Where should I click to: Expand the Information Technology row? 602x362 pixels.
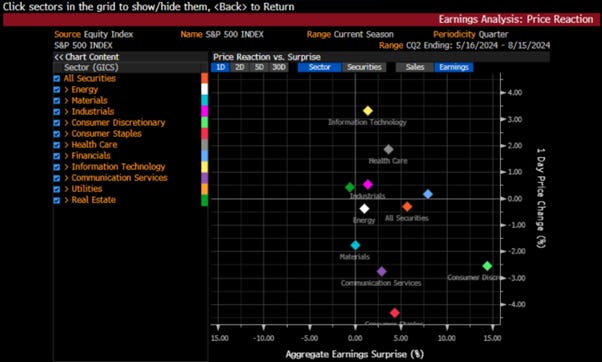[66, 167]
